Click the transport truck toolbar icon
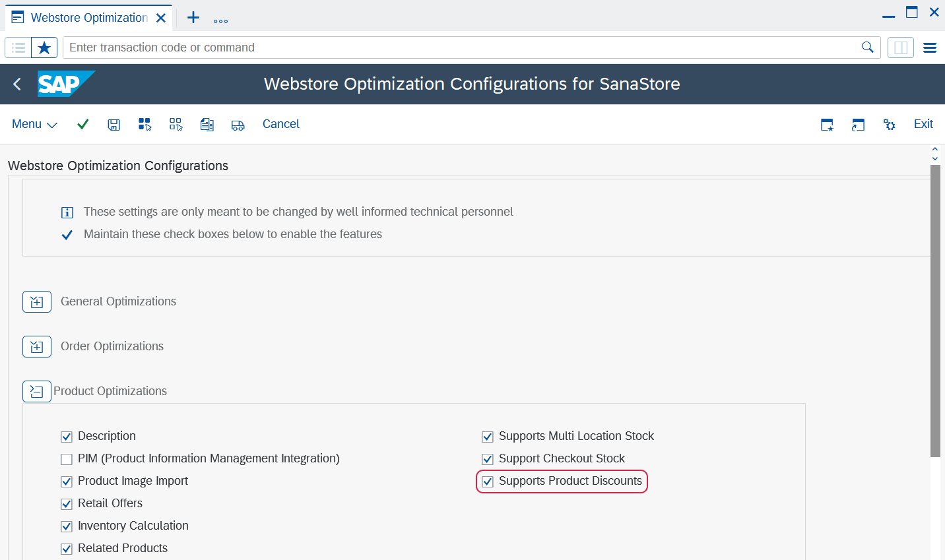 [x=238, y=125]
